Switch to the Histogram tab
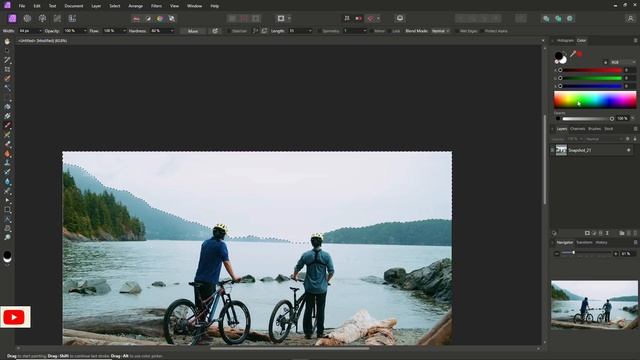 [x=565, y=40]
